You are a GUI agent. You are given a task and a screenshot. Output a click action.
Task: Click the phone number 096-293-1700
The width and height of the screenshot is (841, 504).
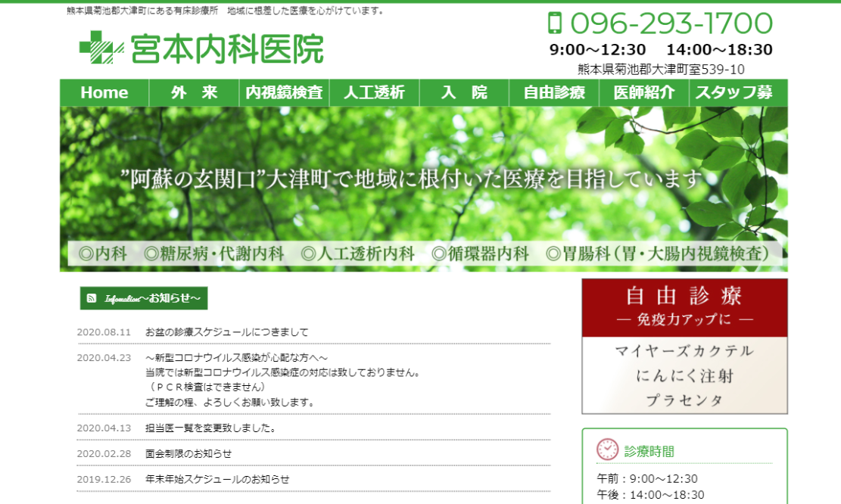(x=671, y=23)
